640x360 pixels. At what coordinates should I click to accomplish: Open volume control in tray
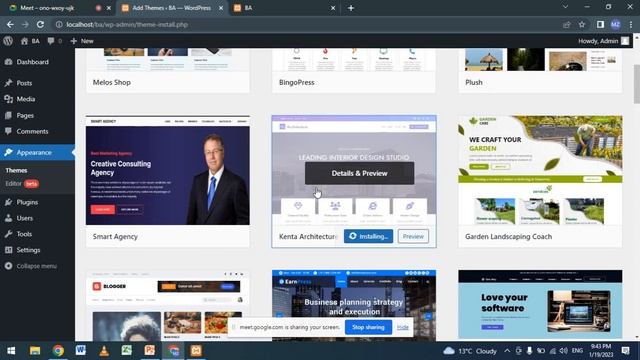pos(564,351)
